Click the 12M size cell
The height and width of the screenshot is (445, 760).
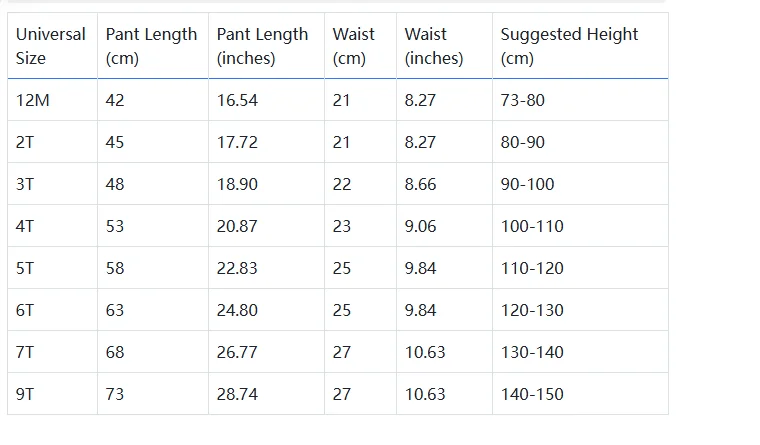tap(52, 100)
